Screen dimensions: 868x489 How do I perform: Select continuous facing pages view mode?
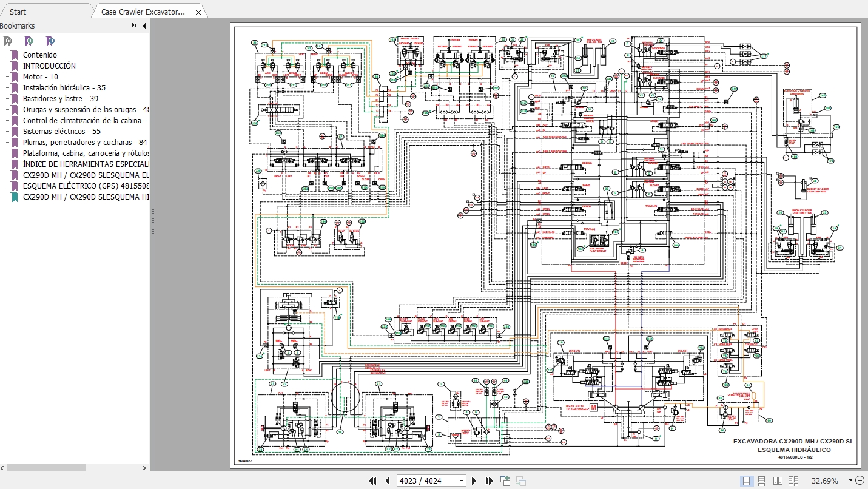point(794,481)
